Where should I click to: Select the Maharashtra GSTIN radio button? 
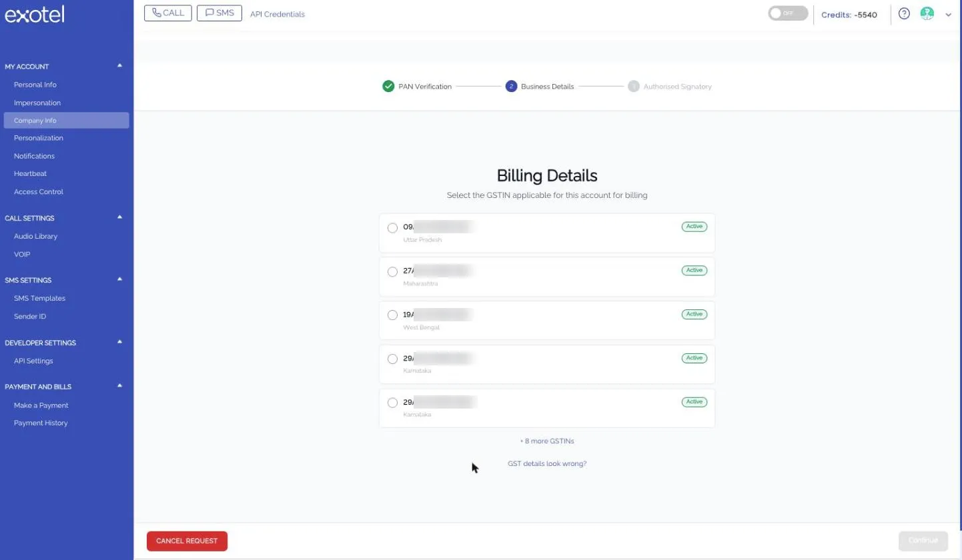point(392,272)
